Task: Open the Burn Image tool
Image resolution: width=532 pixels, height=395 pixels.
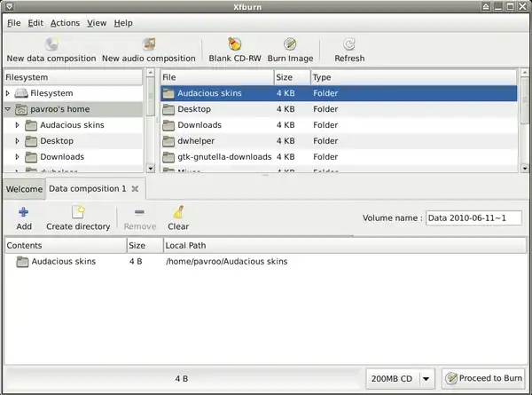Action: (x=289, y=43)
